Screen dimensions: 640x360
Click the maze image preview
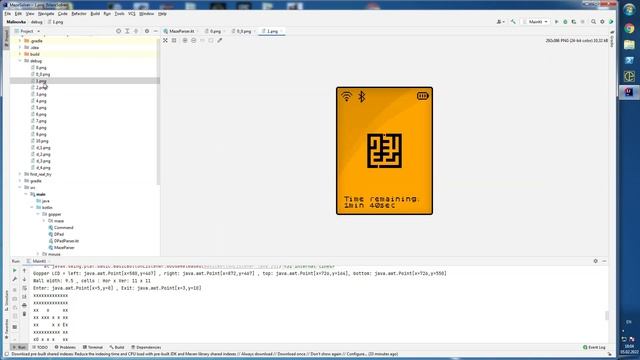pos(384,151)
